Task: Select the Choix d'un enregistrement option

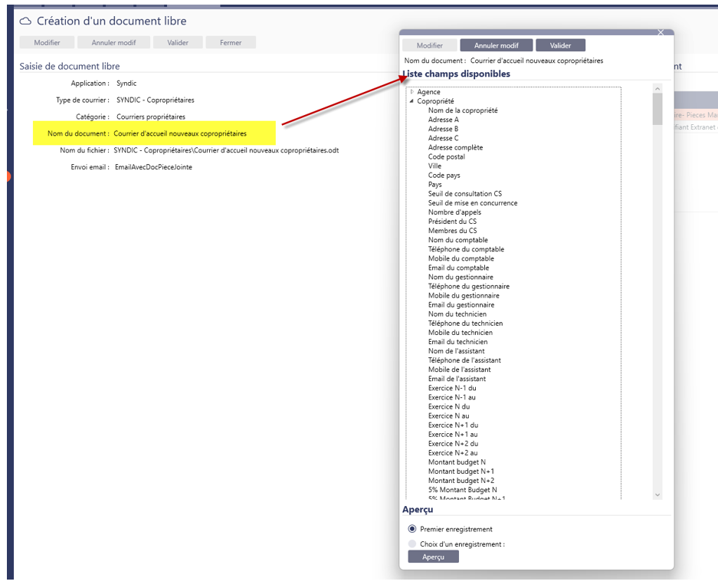Action: tap(412, 544)
